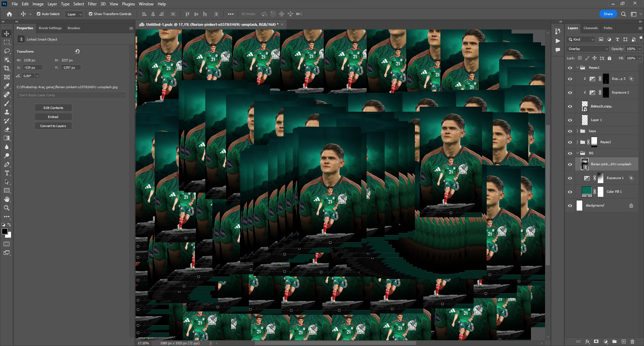This screenshot has height=346, width=644.
Task: Select the Rectangular Marquee tool
Action: coord(7,42)
